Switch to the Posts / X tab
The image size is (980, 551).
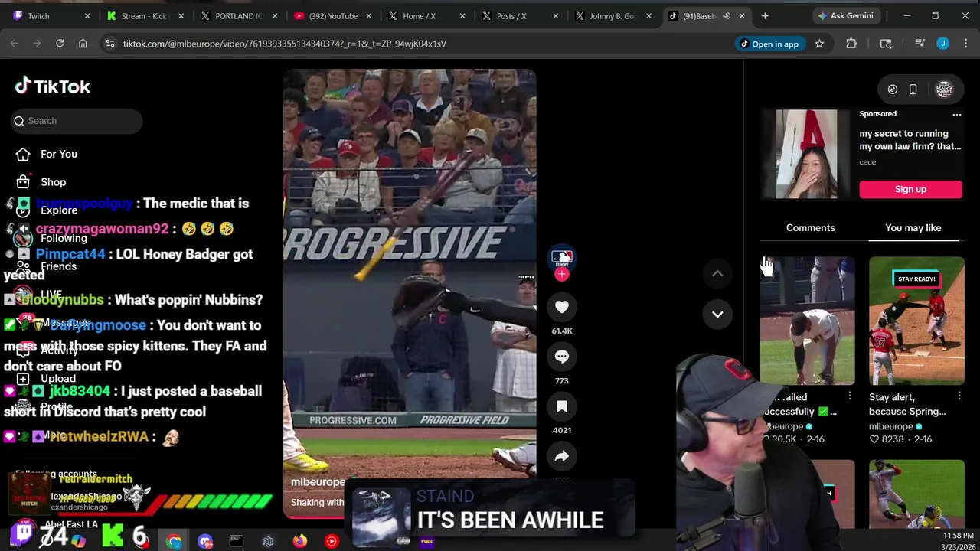click(519, 15)
